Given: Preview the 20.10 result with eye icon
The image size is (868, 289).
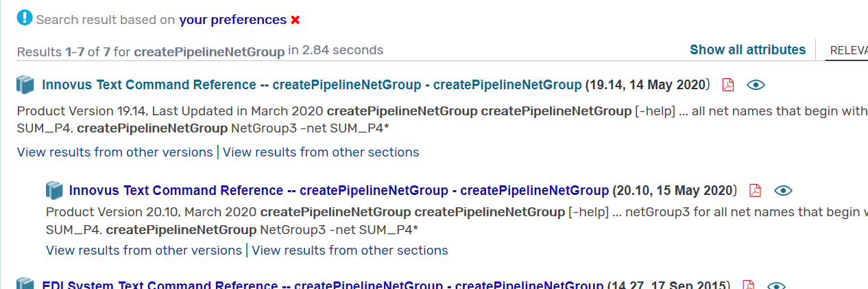Looking at the screenshot, I should 783,190.
